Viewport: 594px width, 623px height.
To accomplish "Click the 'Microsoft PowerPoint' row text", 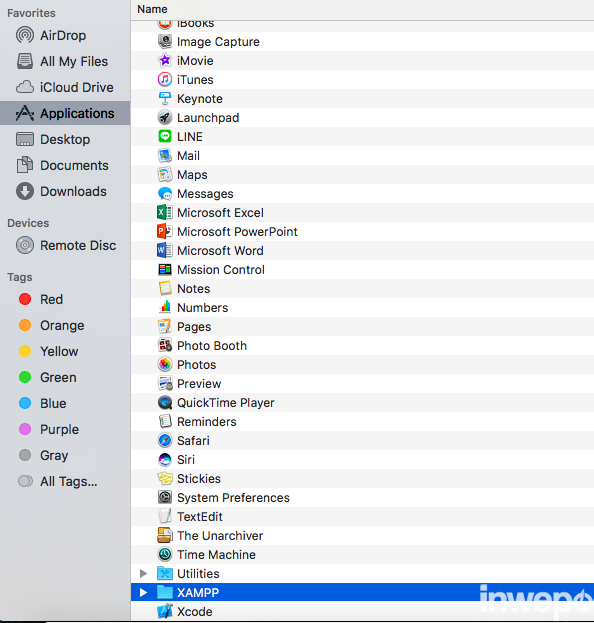I will coord(237,231).
